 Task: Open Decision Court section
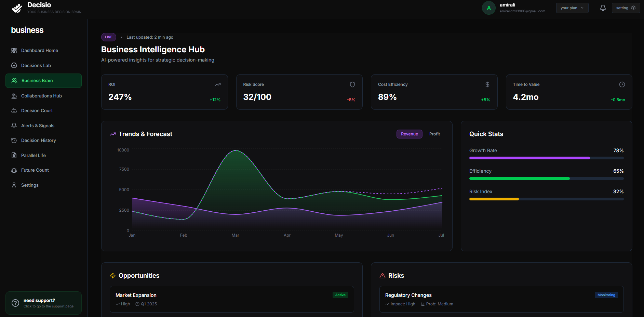[x=43, y=111]
